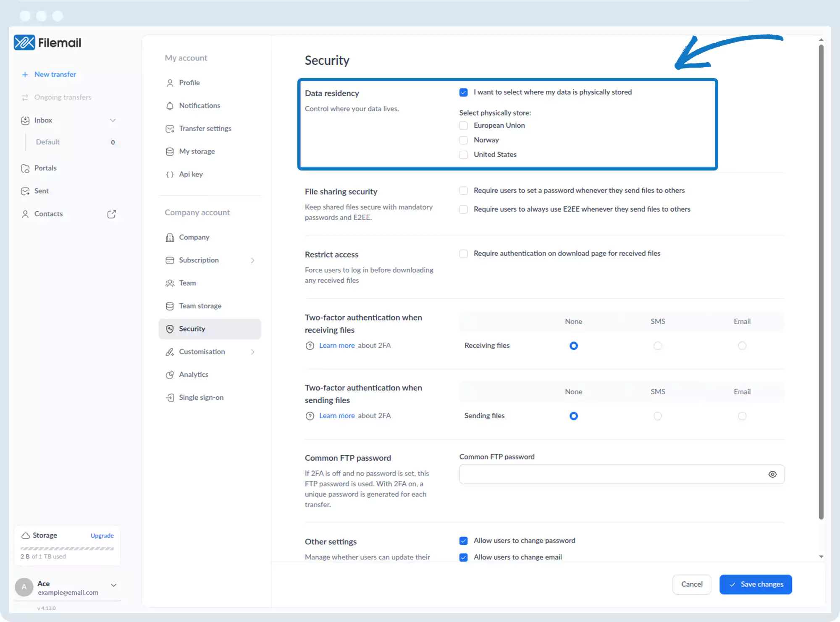Click the Analytics pie chart icon
840x622 pixels.
tap(170, 375)
